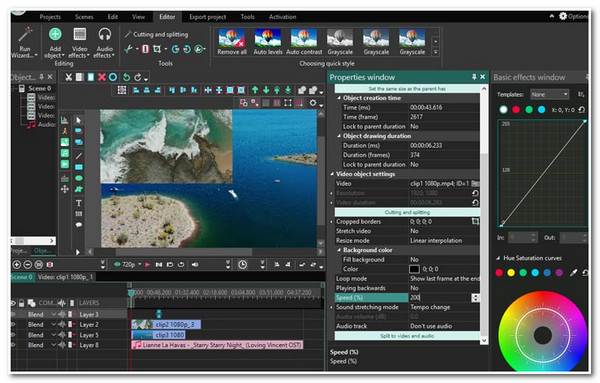Viewport: 600px width, 383px height.
Task: Click the clock icon under the preview
Action: click(x=243, y=264)
